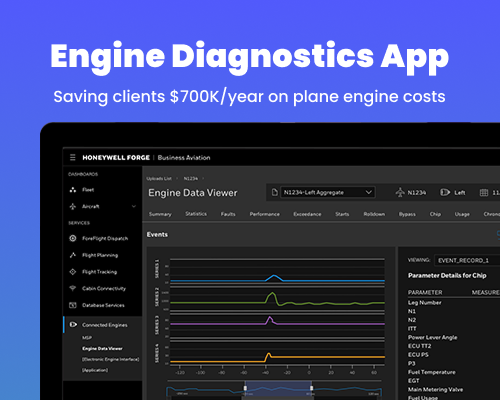Click the Cabin Connectivity wifi icon
This screenshot has width=500, height=400.
click(73, 288)
